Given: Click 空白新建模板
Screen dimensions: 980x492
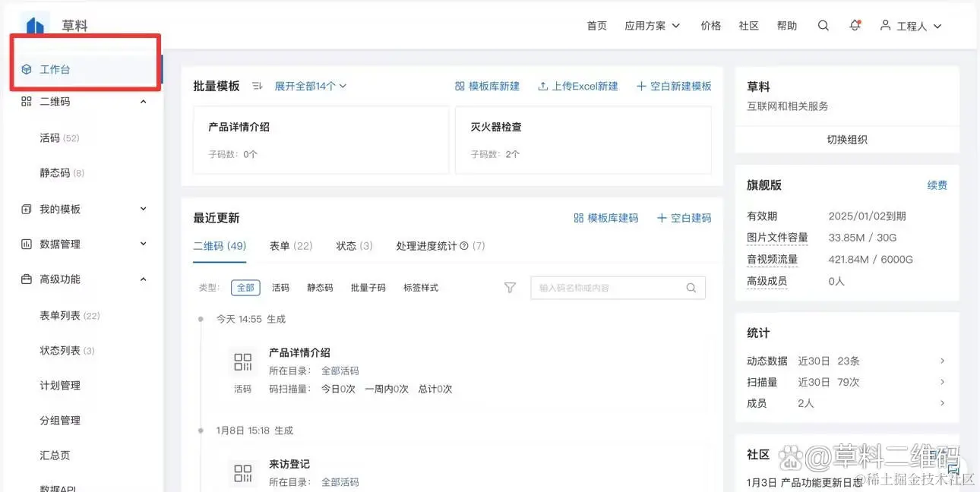Looking at the screenshot, I should pos(674,86).
